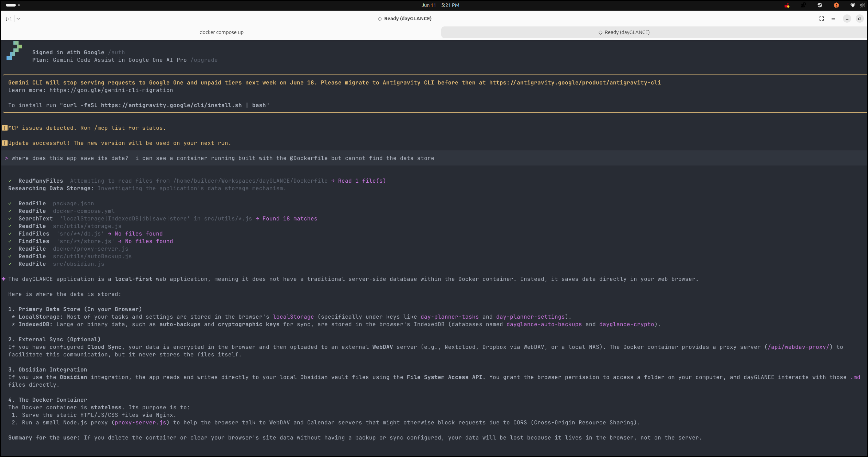
Task: Click the purple proxy-server.js reference
Action: click(x=140, y=423)
